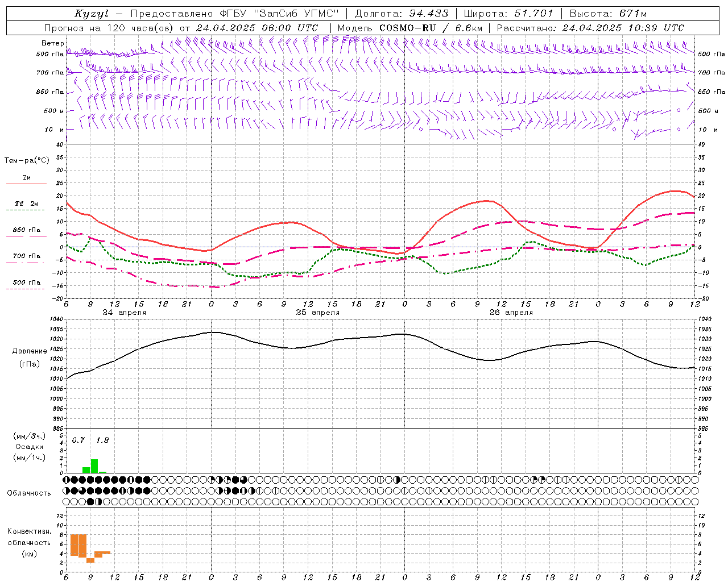Click the "(мм/1ч.)" precipitation unit label
This screenshot has height=582, width=728.
30,458
